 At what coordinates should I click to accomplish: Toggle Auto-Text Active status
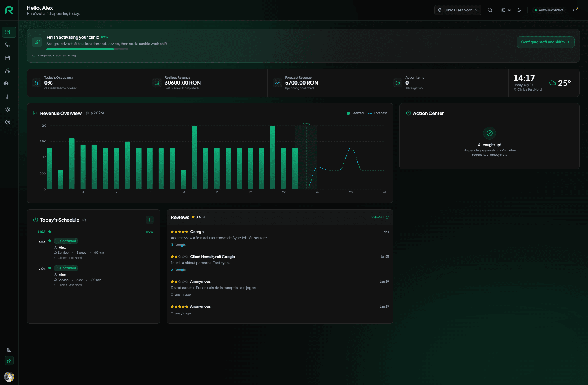549,10
